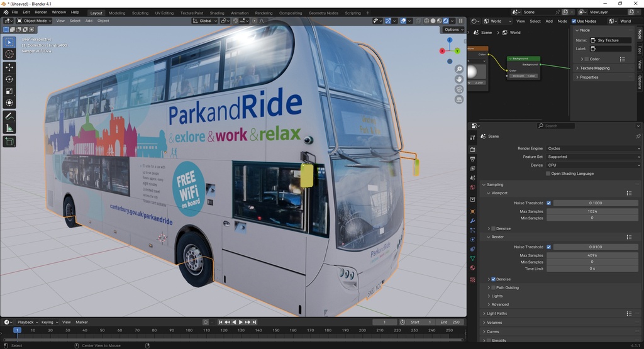This screenshot has height=349, width=644.
Task: Select the Add Cube tool
Action: (x=9, y=141)
